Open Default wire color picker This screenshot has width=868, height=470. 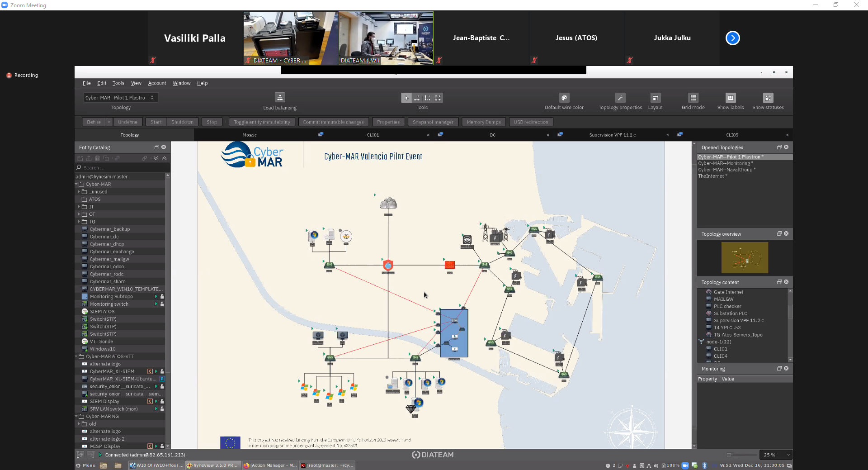click(x=564, y=98)
